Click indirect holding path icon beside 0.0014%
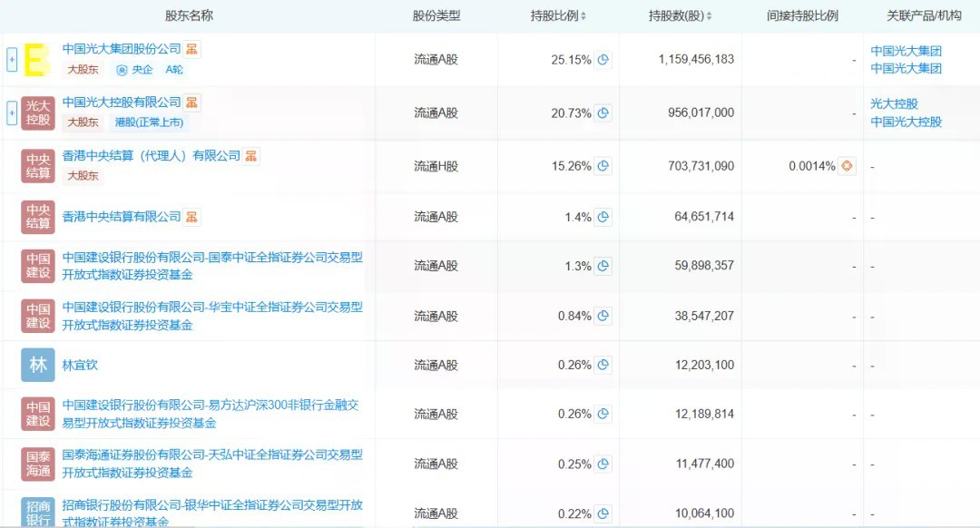 coord(847,166)
